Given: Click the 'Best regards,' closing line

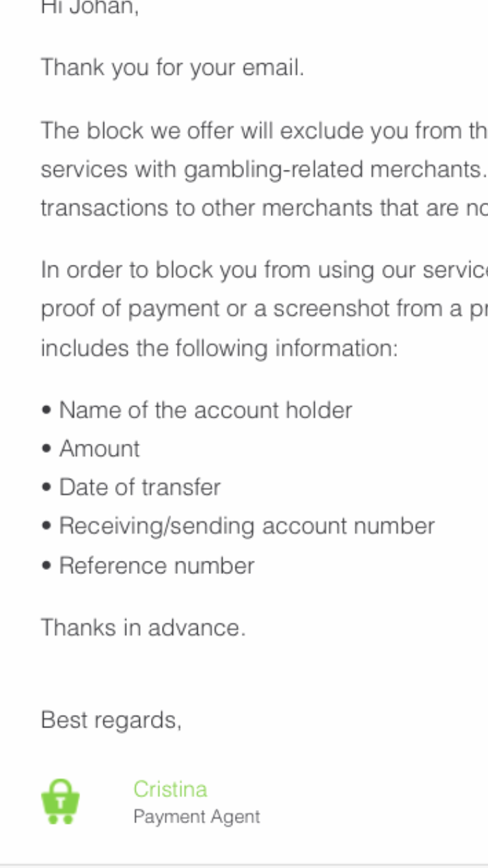Looking at the screenshot, I should 111,720.
